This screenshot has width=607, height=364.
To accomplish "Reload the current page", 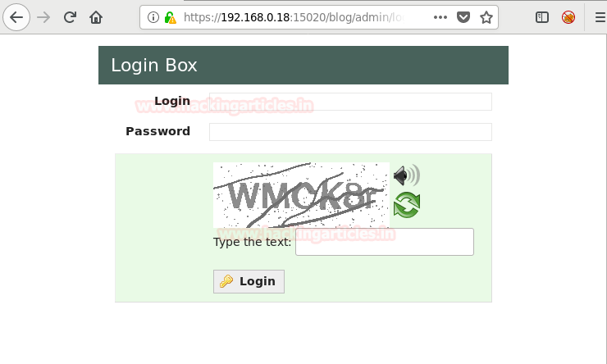I will click(x=70, y=17).
